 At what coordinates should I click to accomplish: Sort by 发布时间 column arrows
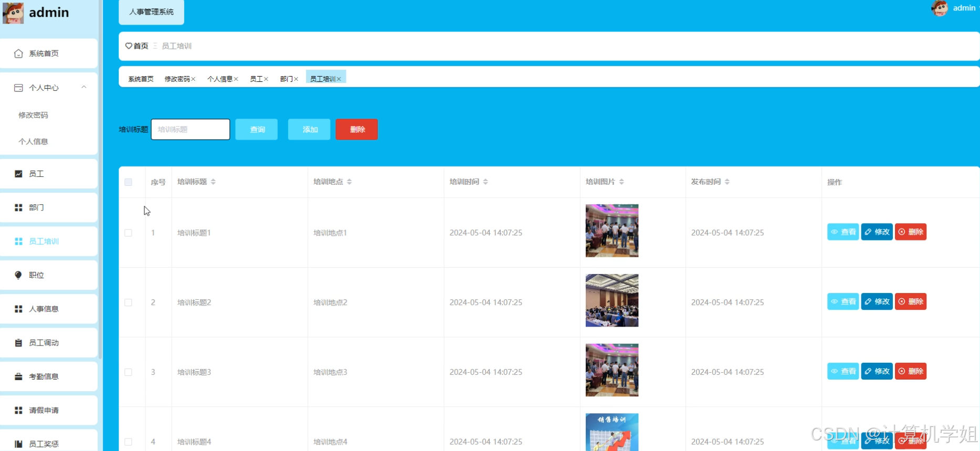click(x=727, y=182)
